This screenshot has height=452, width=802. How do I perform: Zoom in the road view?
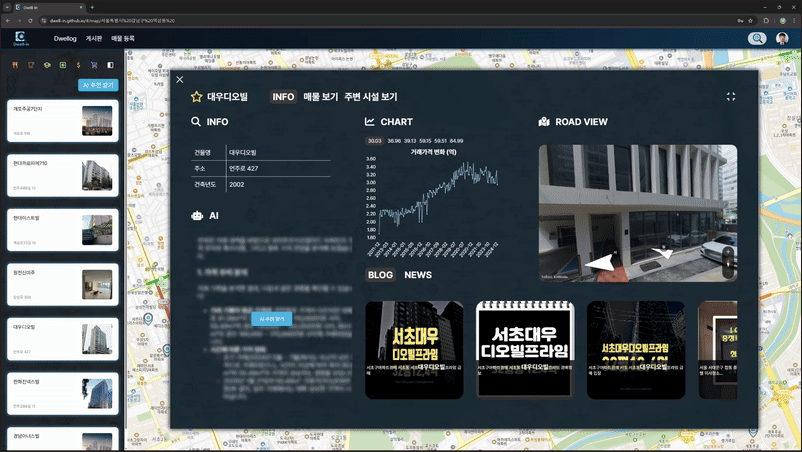pyautogui.click(x=728, y=252)
